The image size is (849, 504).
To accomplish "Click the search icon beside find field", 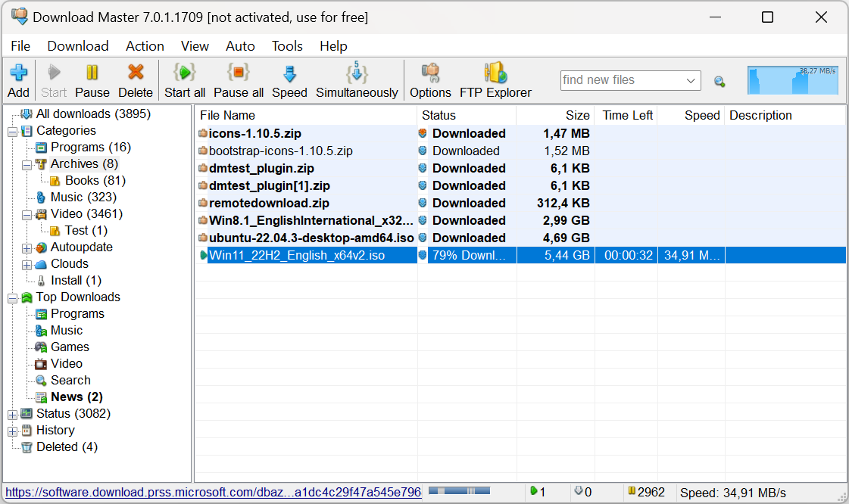I will [719, 81].
